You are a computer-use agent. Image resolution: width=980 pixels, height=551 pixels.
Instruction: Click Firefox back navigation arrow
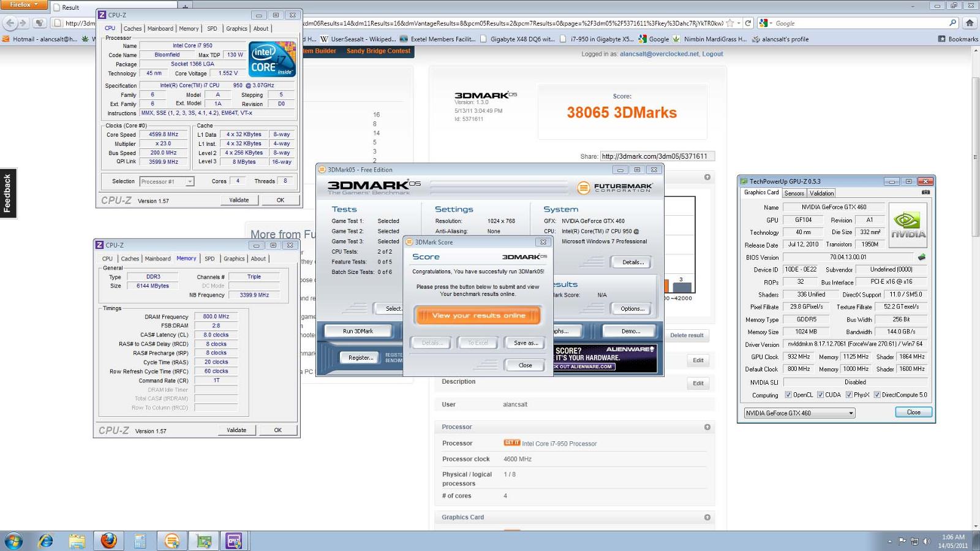[x=10, y=23]
